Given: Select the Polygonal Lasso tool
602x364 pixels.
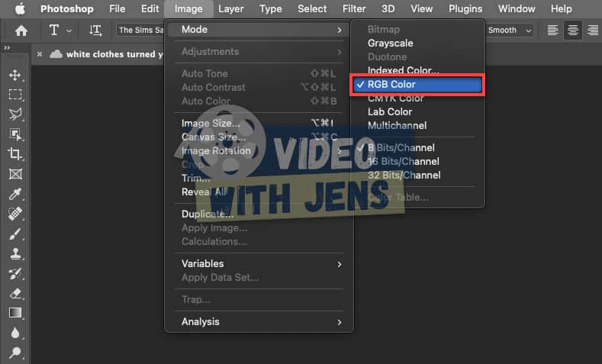Looking at the screenshot, I should (15, 114).
